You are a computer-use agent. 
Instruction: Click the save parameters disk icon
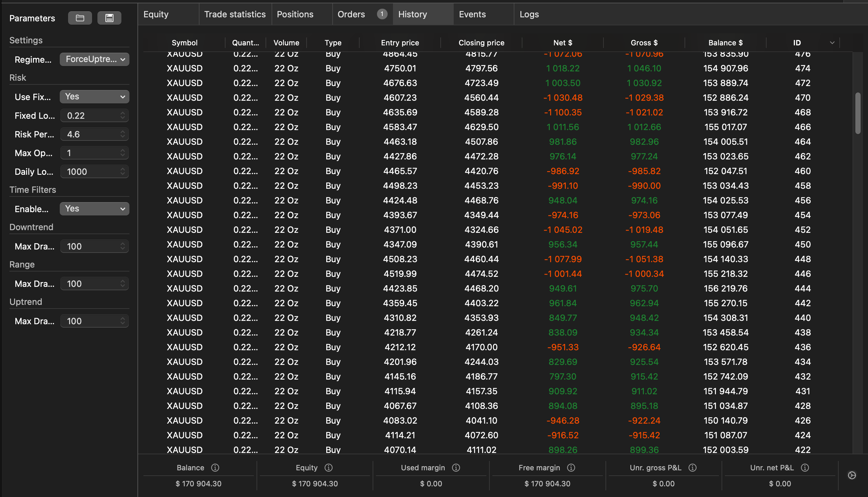(109, 18)
